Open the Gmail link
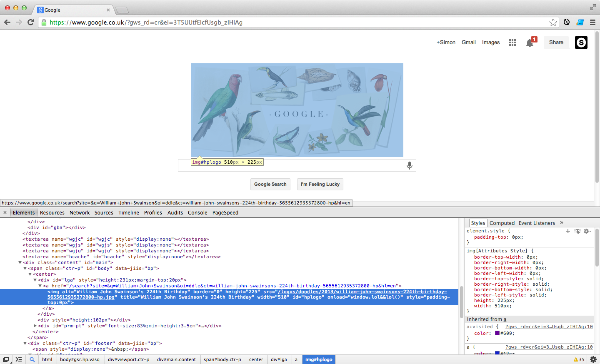 tap(469, 42)
